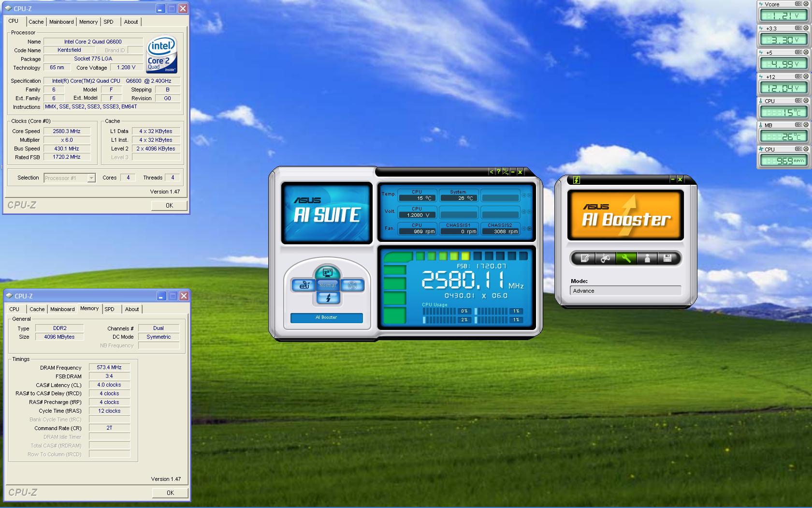Minimize the AI Suite window

pos(513,172)
